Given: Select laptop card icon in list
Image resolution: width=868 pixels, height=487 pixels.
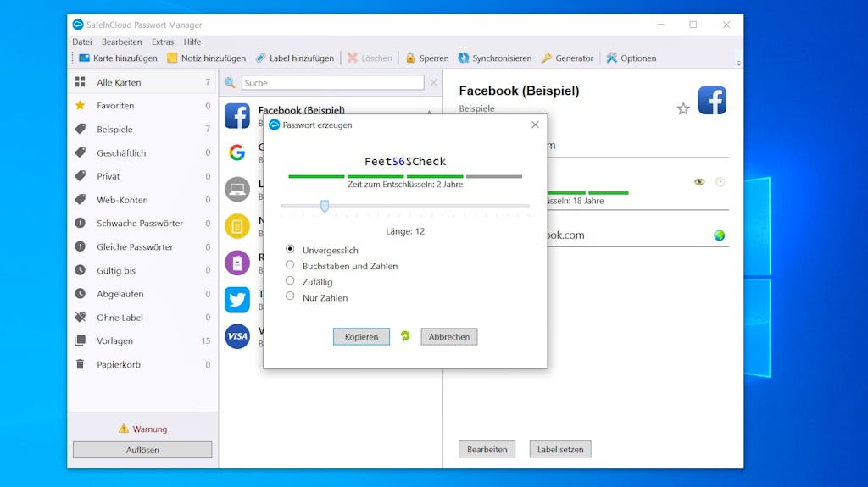Looking at the screenshot, I should pos(237,189).
